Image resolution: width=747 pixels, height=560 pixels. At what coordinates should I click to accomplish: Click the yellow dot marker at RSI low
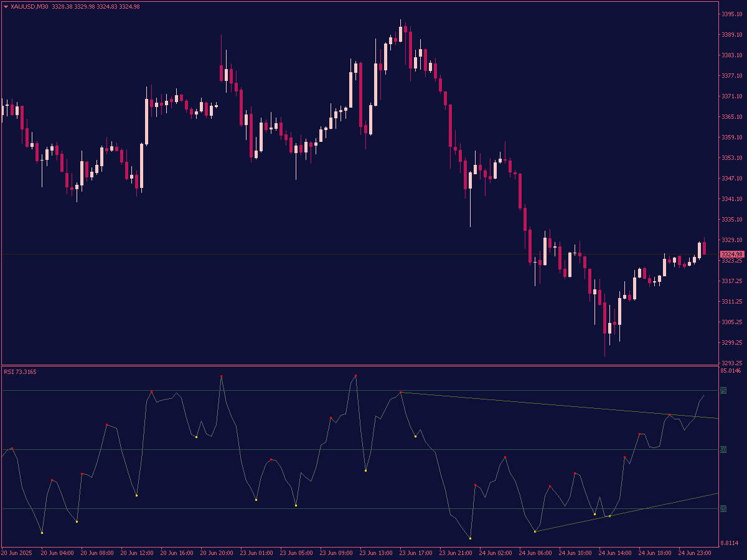[470, 537]
